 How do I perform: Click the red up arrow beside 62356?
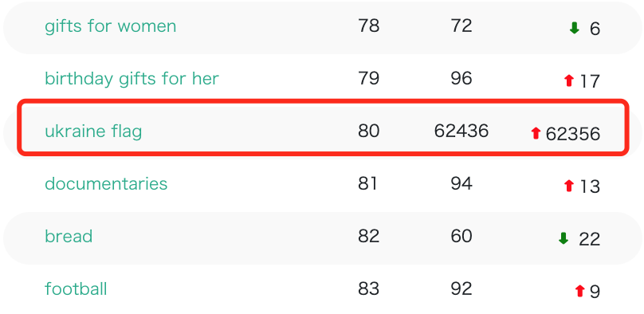(x=535, y=133)
